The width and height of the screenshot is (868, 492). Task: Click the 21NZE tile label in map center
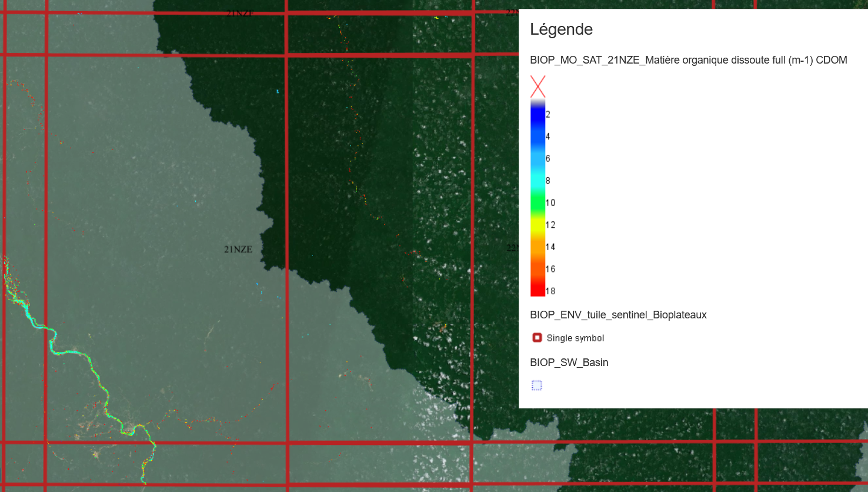pos(238,250)
